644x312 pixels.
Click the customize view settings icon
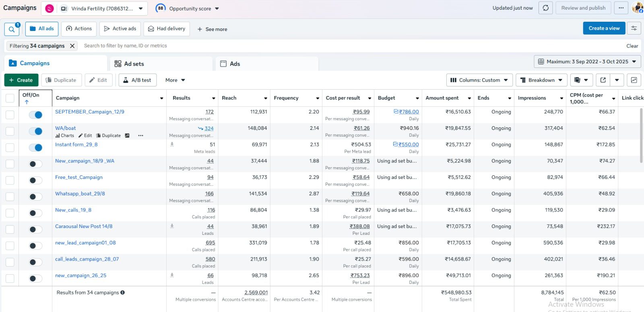634,28
